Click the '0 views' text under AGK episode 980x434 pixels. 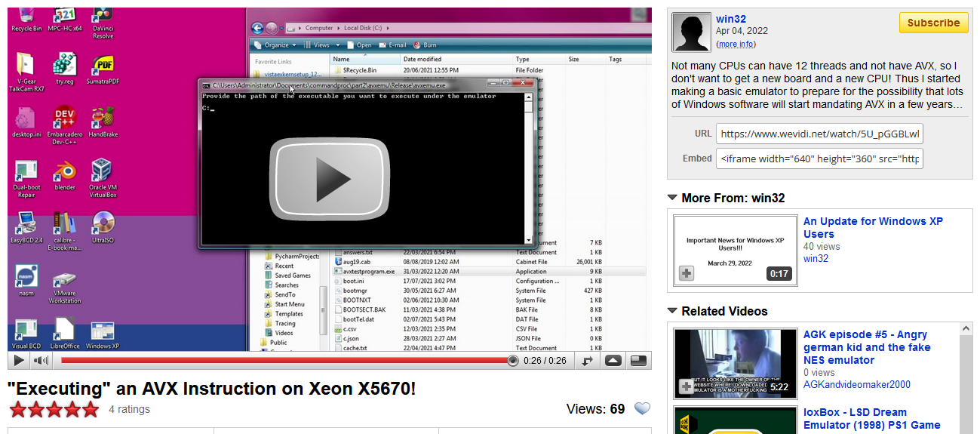(x=819, y=372)
